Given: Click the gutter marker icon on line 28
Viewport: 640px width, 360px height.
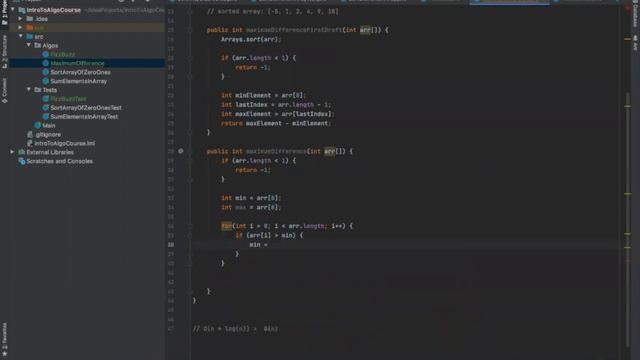Looking at the screenshot, I should pyautogui.click(x=181, y=151).
